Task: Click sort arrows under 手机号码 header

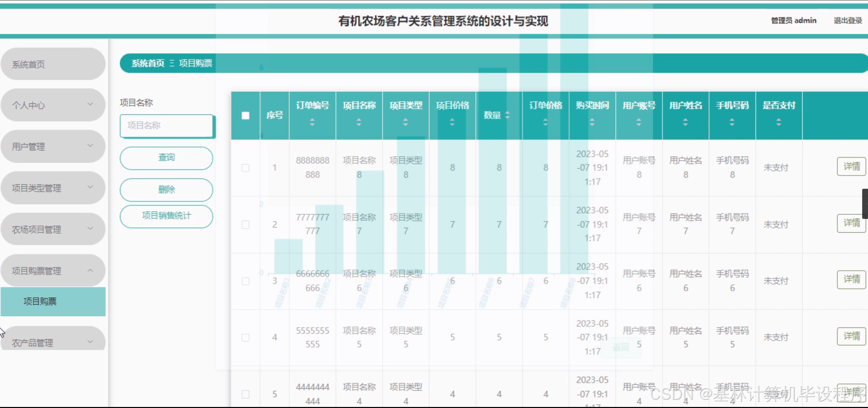Action: [x=732, y=122]
